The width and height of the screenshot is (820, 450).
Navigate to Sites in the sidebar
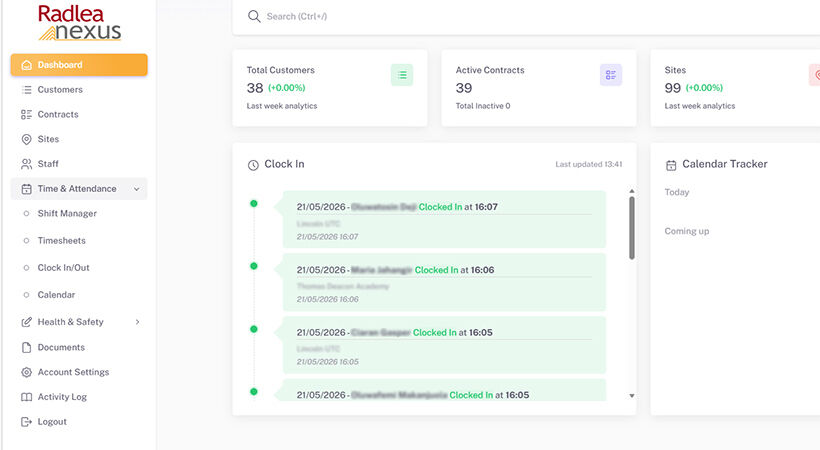[79, 139]
